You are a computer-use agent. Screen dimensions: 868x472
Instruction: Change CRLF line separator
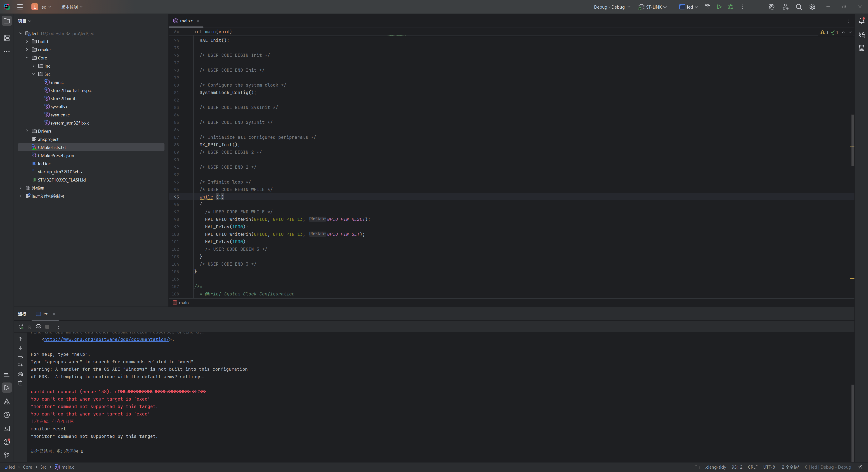point(752,467)
